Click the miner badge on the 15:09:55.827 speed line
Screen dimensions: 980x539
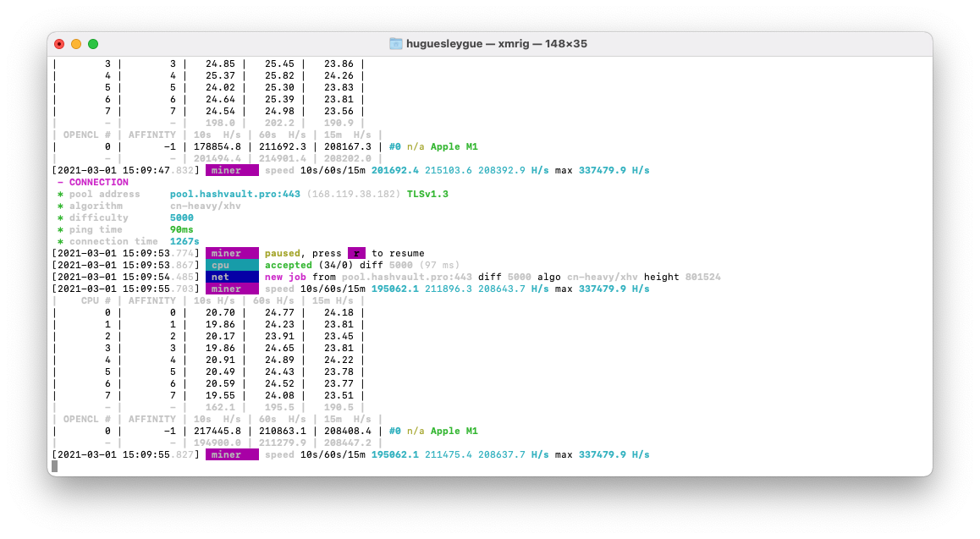tap(231, 454)
